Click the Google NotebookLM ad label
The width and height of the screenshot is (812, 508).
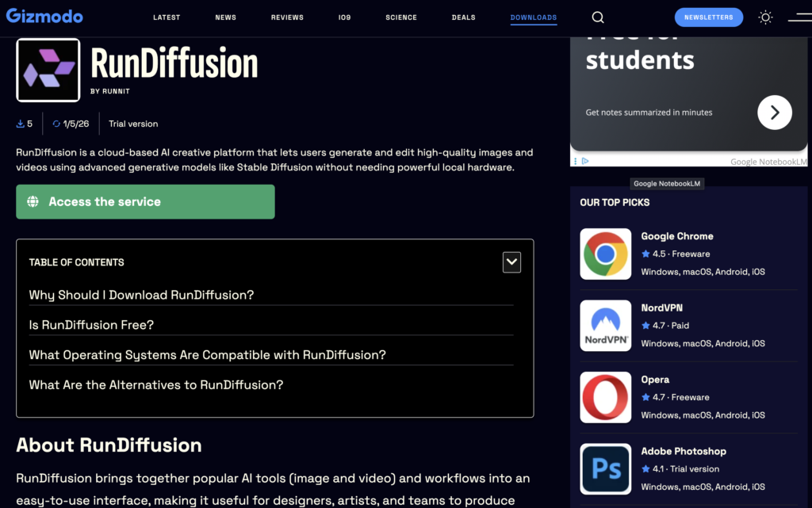[768, 162]
